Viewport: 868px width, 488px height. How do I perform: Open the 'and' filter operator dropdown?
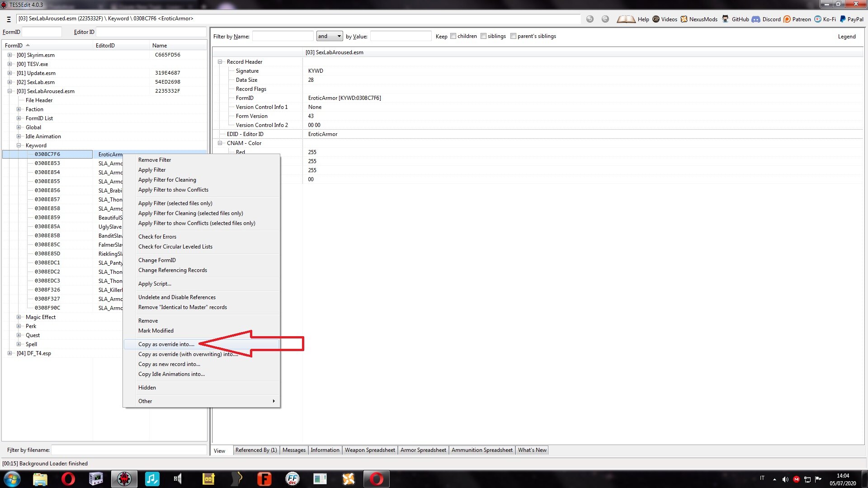click(x=330, y=36)
